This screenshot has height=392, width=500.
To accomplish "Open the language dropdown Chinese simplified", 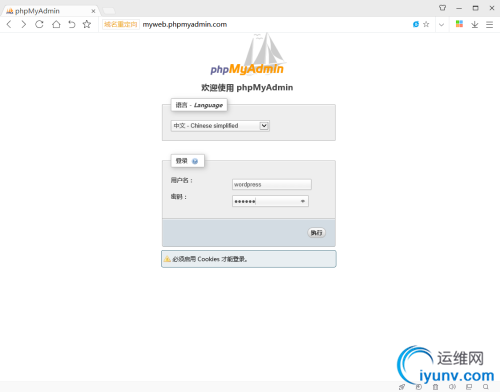I will pos(220,126).
